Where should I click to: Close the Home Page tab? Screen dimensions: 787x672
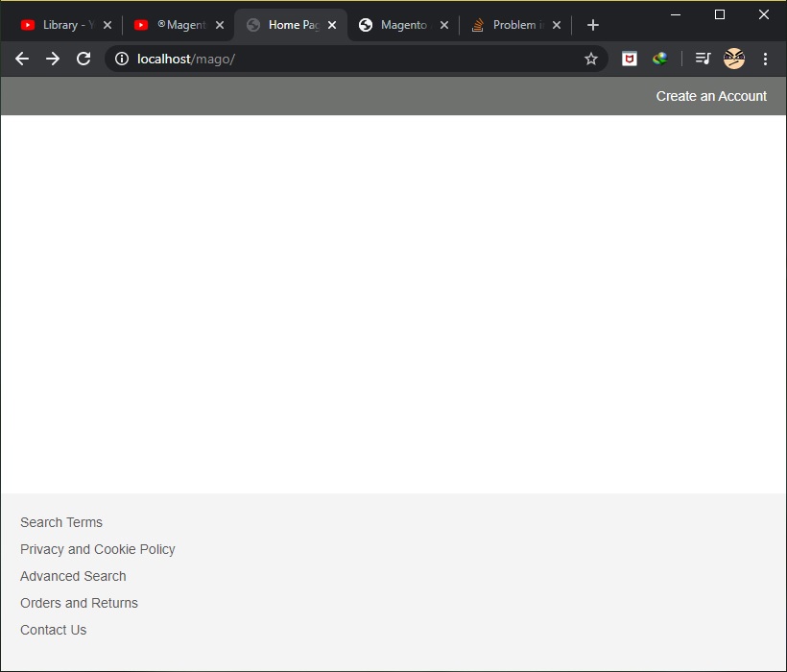[x=332, y=25]
